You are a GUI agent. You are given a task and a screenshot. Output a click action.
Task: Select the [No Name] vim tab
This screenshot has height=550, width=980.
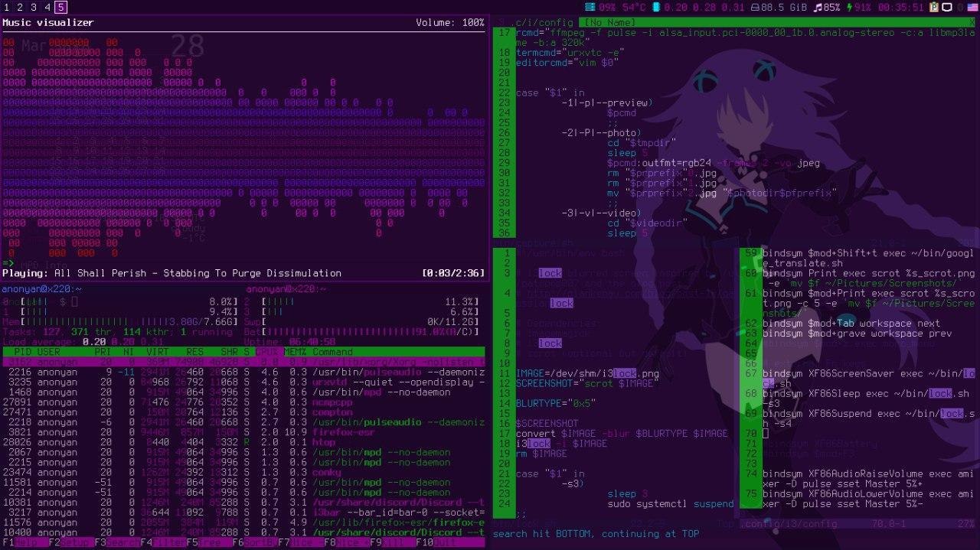(609, 23)
